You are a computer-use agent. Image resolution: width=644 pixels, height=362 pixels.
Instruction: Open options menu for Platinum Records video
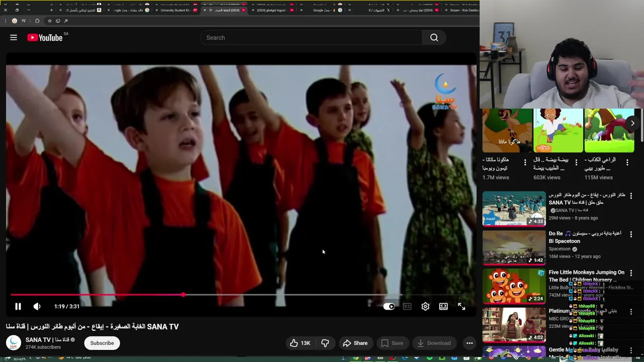click(x=631, y=312)
